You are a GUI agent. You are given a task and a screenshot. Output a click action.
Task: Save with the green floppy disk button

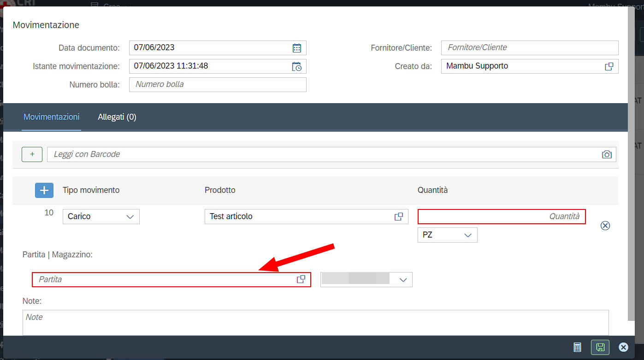click(600, 347)
